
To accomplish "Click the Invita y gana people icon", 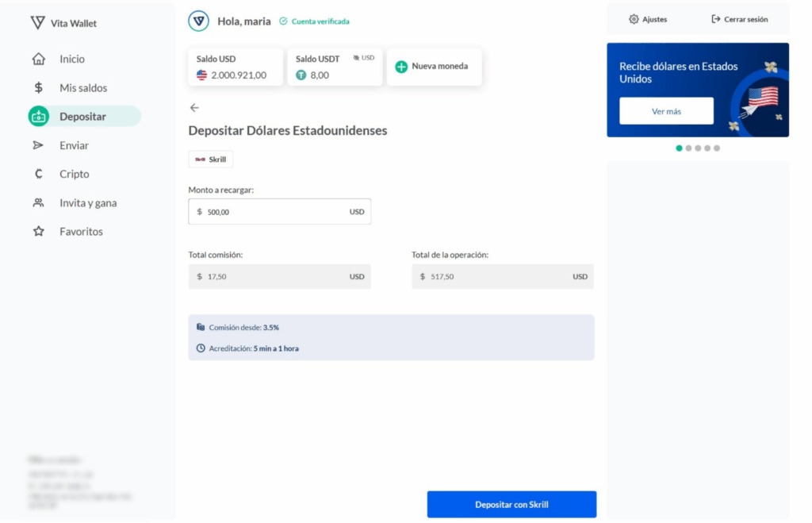I will pyautogui.click(x=38, y=203).
